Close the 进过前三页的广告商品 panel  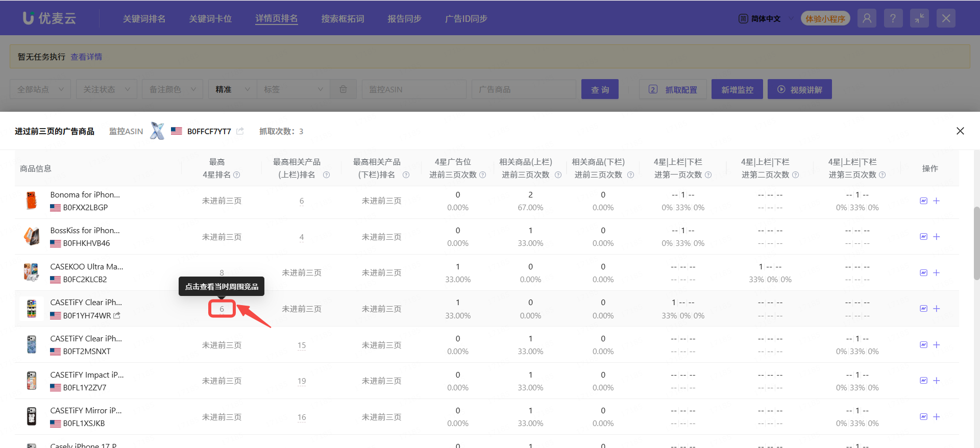(960, 131)
